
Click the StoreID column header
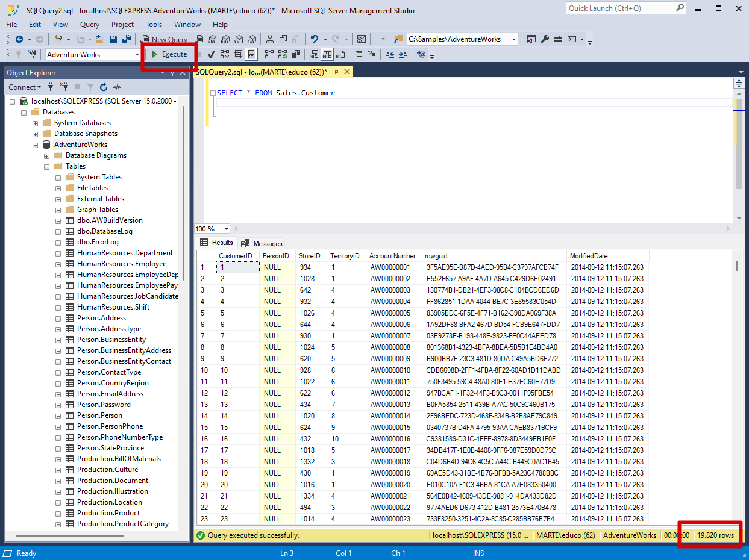coord(310,256)
